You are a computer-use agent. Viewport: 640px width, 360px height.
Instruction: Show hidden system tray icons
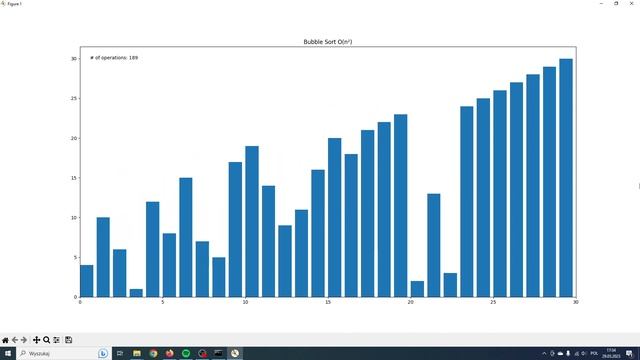544,353
